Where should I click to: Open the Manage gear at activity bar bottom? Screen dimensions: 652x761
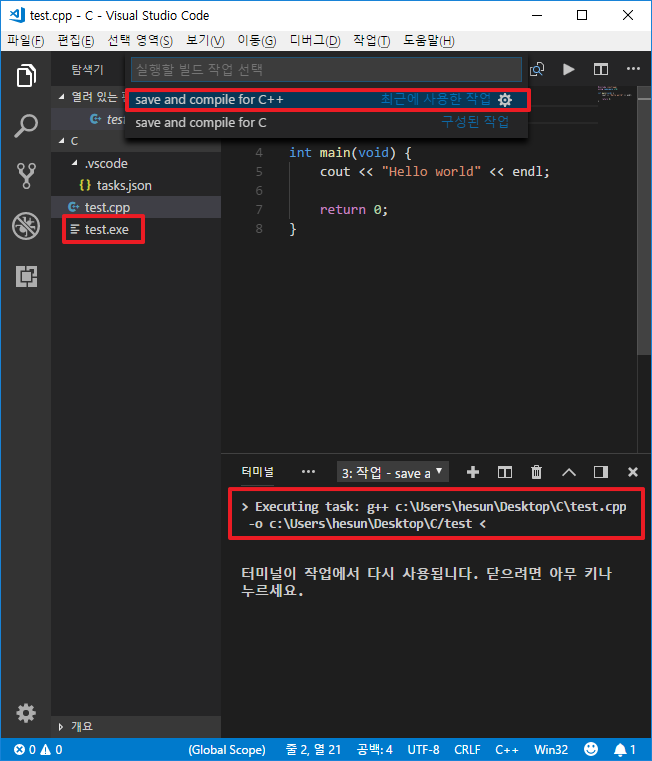[26, 712]
